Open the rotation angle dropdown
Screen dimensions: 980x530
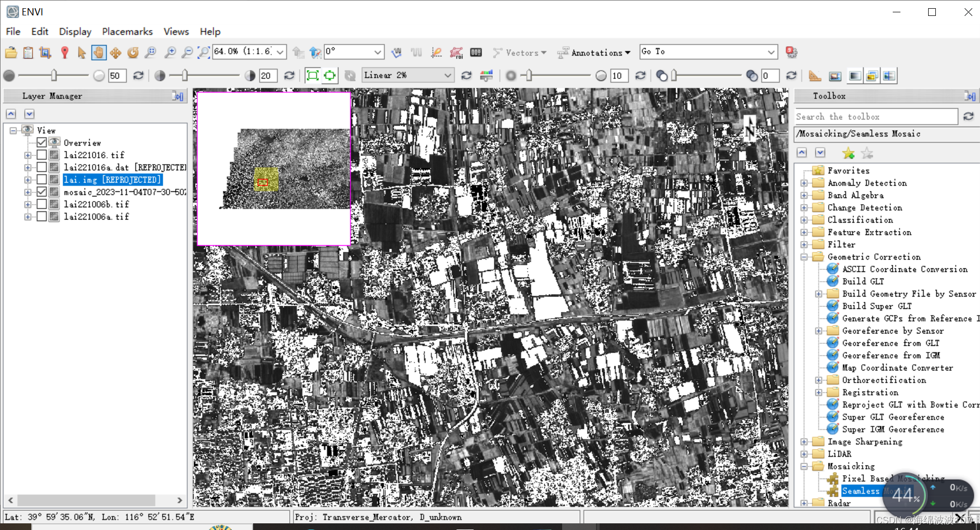pyautogui.click(x=377, y=52)
